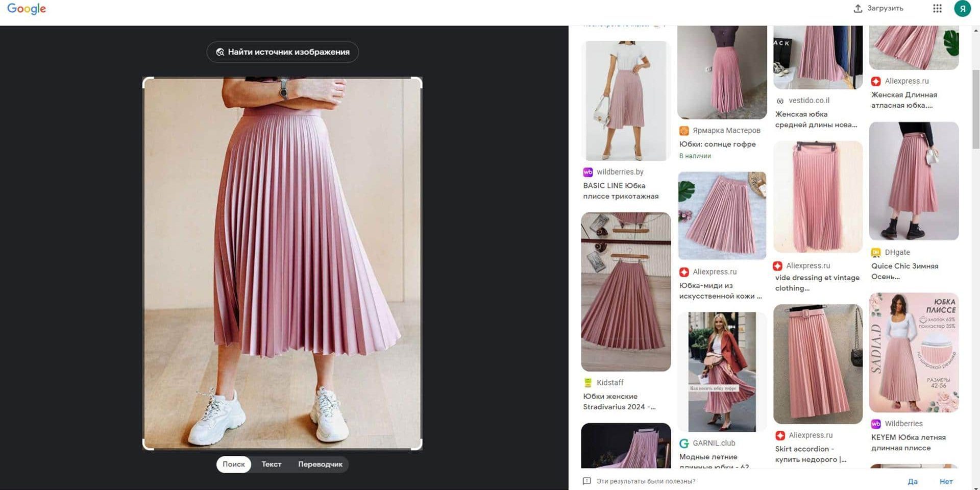Open Юбки: солнце гофре result
980x490 pixels.
click(717, 144)
